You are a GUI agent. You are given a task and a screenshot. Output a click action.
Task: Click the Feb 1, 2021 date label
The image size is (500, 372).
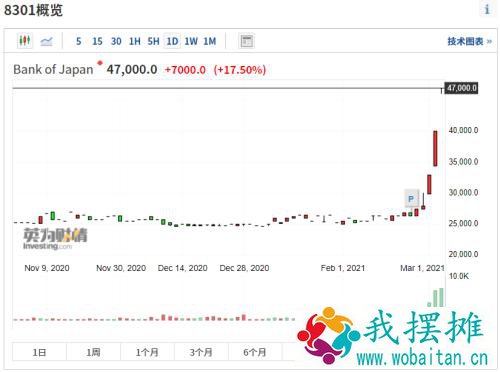[343, 268]
